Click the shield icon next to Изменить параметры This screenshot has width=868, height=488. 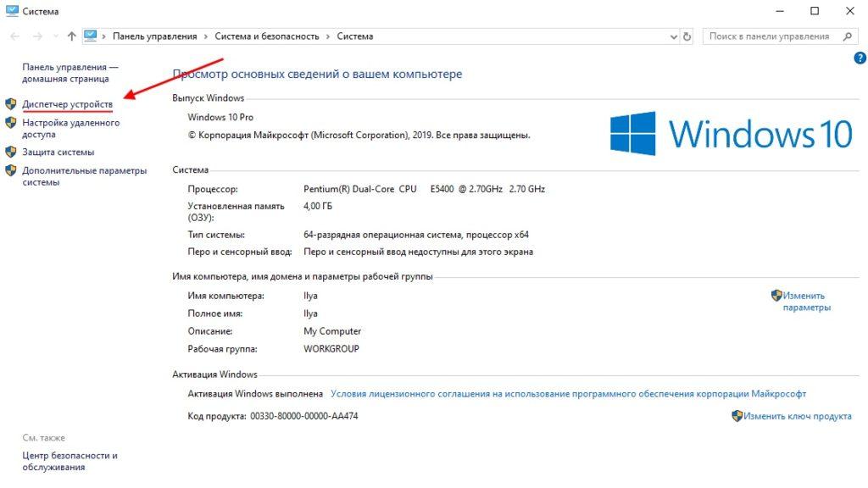point(776,296)
